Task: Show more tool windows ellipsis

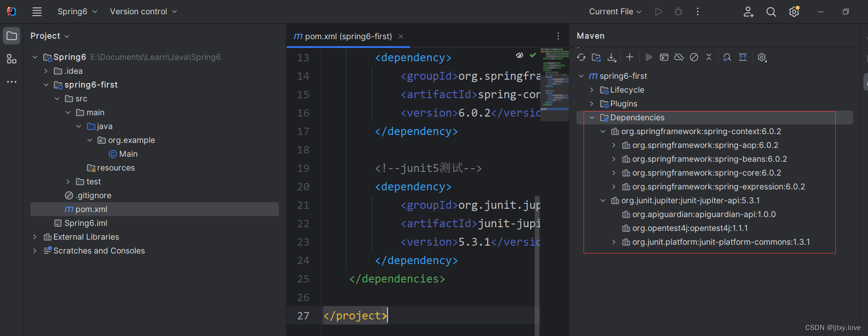Action: tap(12, 82)
